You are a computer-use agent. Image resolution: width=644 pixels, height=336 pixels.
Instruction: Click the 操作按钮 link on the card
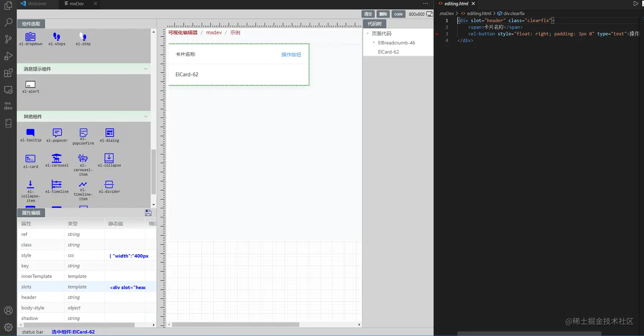click(291, 55)
